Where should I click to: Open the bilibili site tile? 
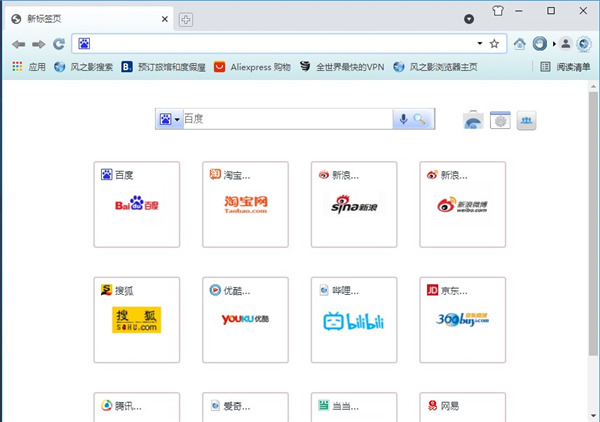(353, 320)
